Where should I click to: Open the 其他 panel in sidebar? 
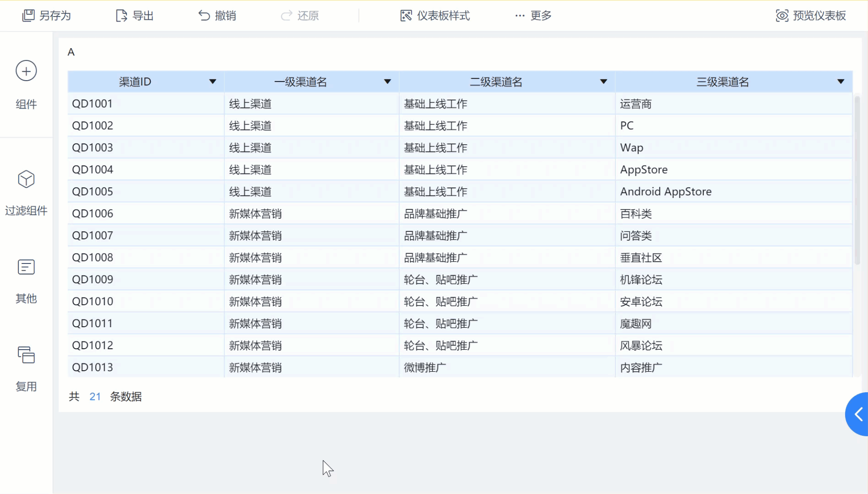[x=26, y=267]
